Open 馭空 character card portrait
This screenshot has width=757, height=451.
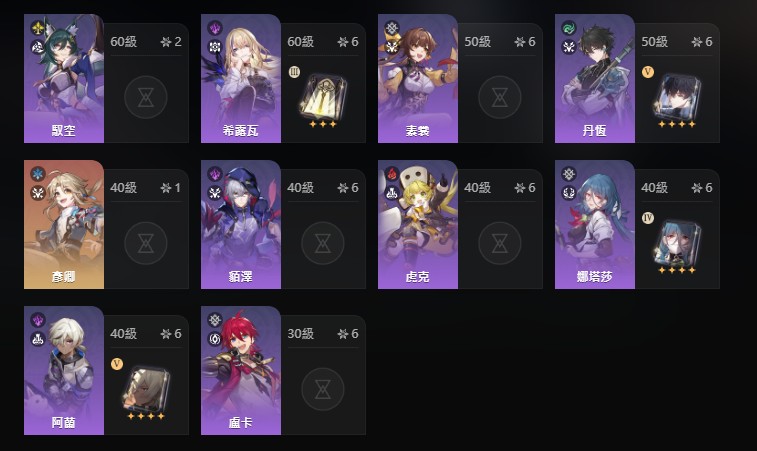[x=64, y=78]
